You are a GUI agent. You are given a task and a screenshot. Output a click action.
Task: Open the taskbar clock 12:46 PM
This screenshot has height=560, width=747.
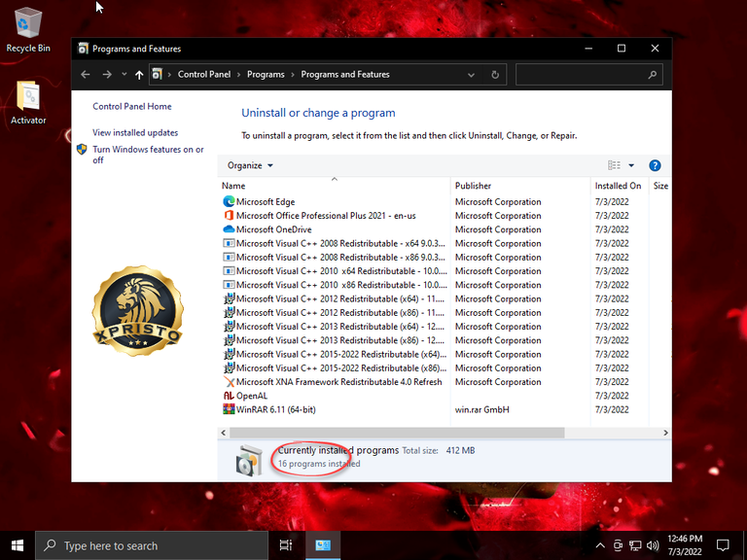point(685,545)
